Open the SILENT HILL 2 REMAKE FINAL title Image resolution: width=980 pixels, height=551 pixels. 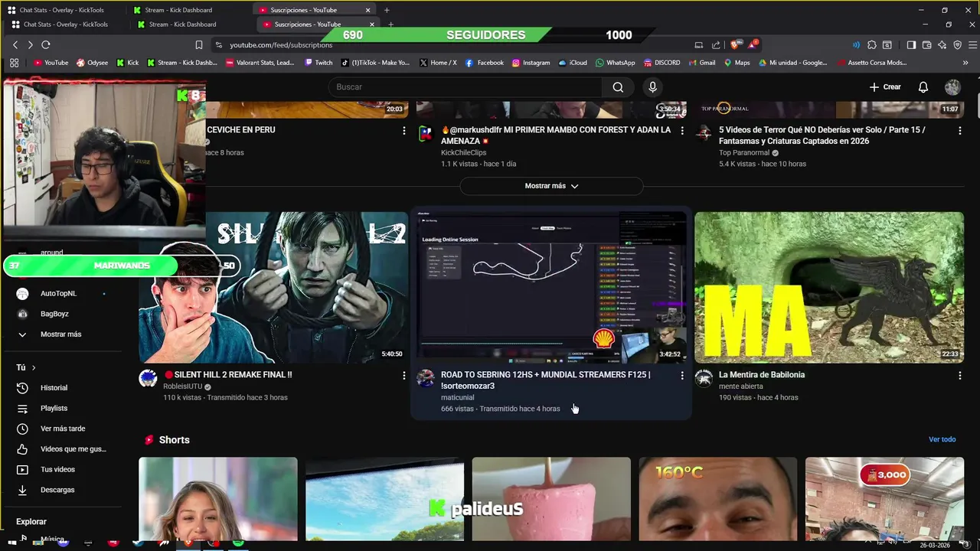click(x=228, y=375)
